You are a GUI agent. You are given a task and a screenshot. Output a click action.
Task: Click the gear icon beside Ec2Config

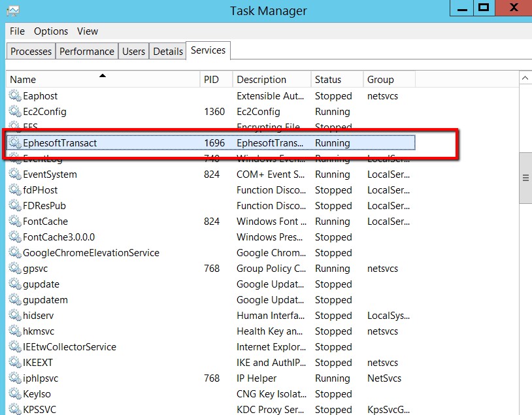tap(15, 111)
